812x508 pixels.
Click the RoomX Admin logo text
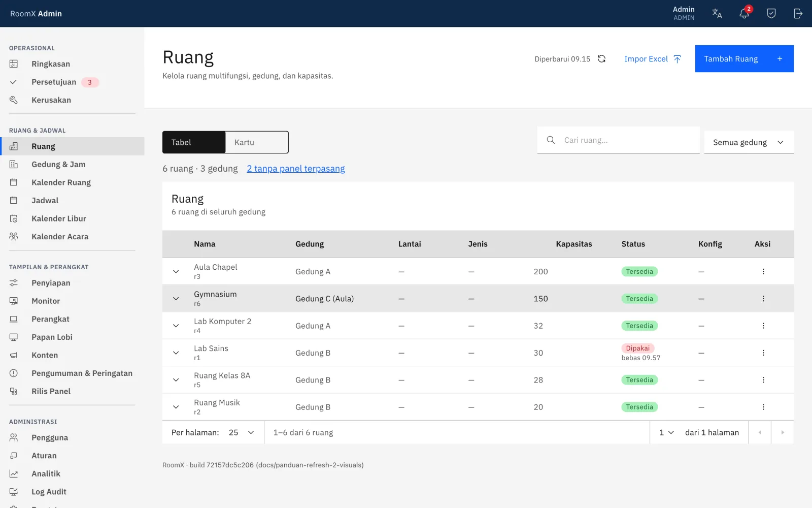click(x=36, y=14)
